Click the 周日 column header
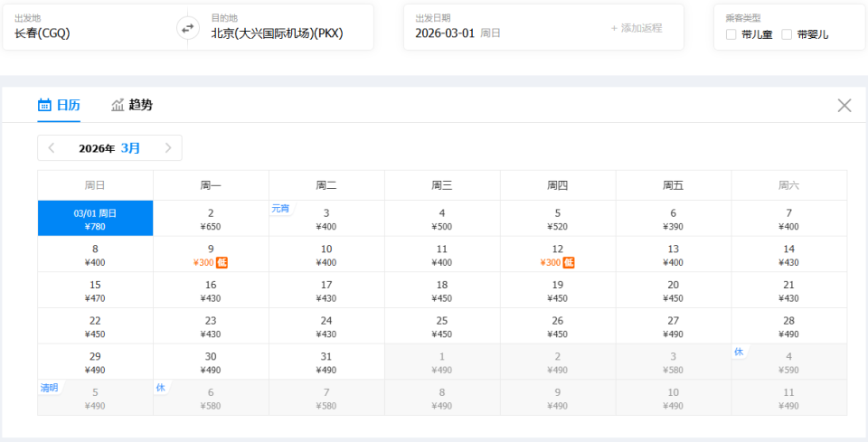868x442 pixels. click(x=95, y=185)
